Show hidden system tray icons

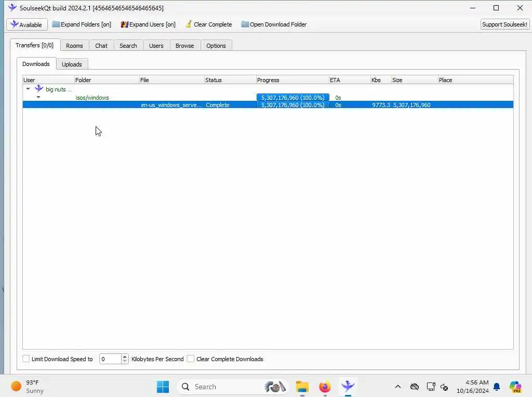[398, 387]
